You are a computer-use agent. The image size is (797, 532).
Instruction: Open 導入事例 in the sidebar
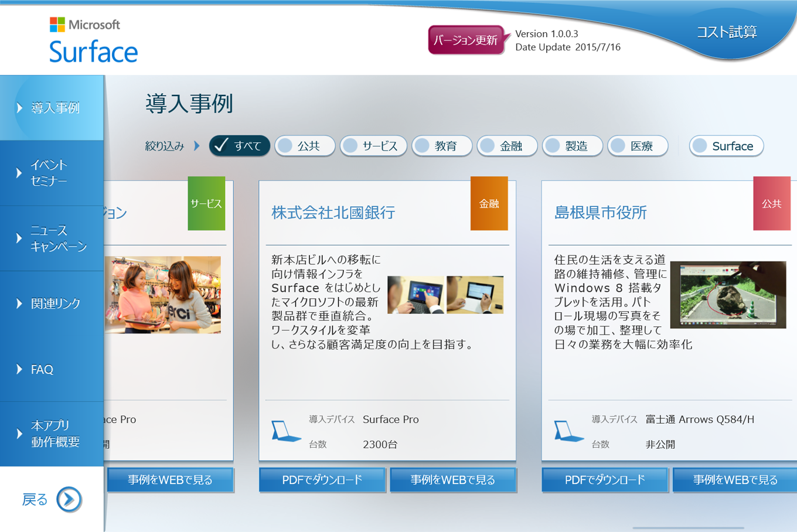[52, 108]
